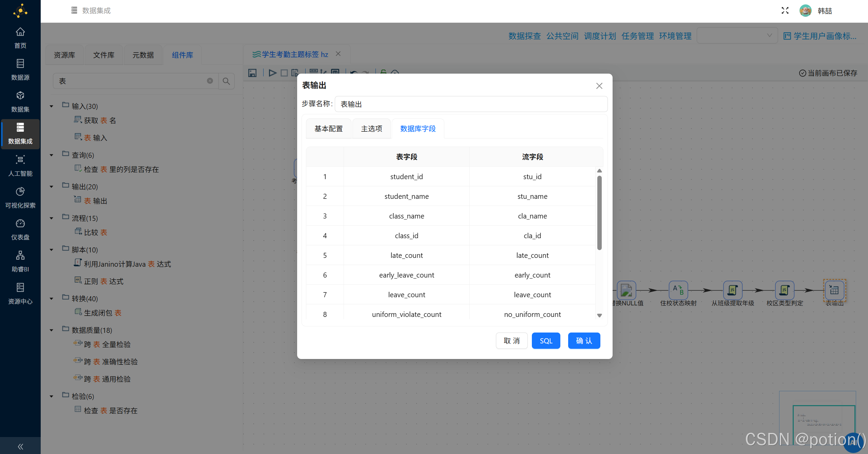Open the 数据集 cube icon
Screen dimensions: 868x454
[20, 96]
